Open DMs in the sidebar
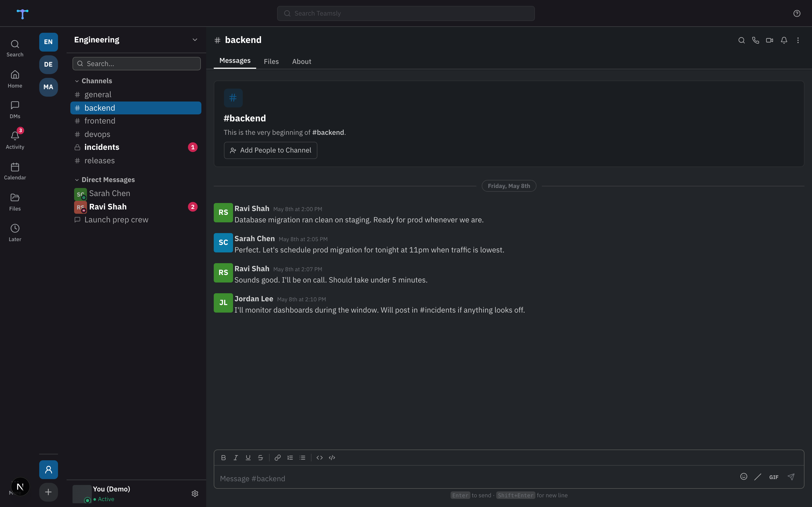Screen dimensions: 812x507 15,110
